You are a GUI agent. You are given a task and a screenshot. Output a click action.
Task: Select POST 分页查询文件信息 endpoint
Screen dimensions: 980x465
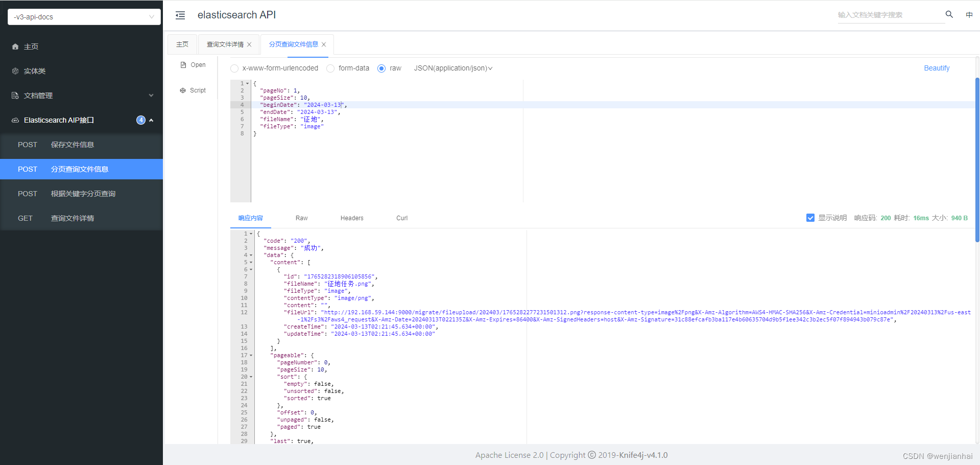tap(82, 169)
